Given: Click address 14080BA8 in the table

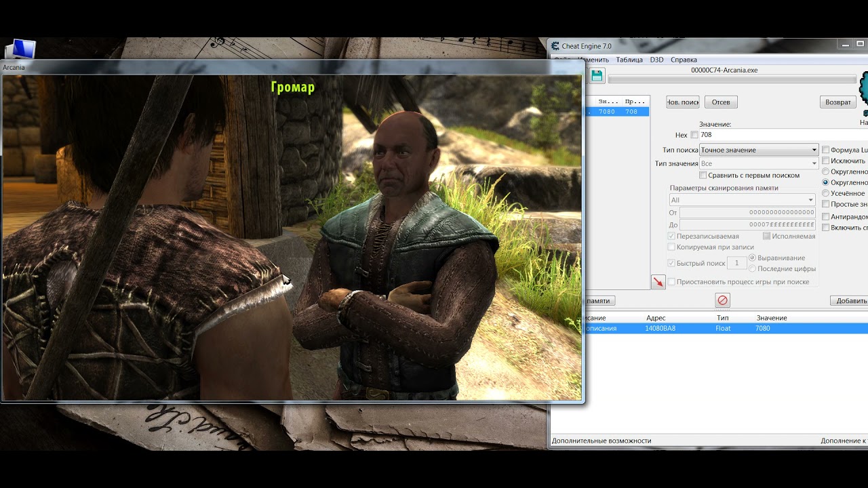Looking at the screenshot, I should 660,328.
